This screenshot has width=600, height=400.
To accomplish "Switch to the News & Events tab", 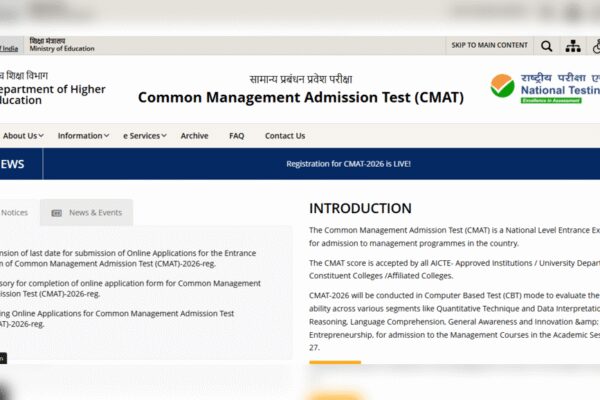I will (86, 212).
